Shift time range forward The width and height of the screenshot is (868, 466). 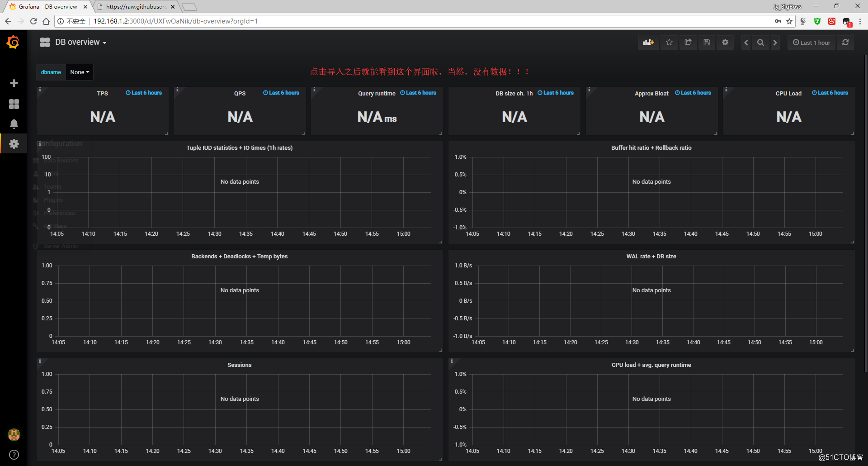[775, 43]
